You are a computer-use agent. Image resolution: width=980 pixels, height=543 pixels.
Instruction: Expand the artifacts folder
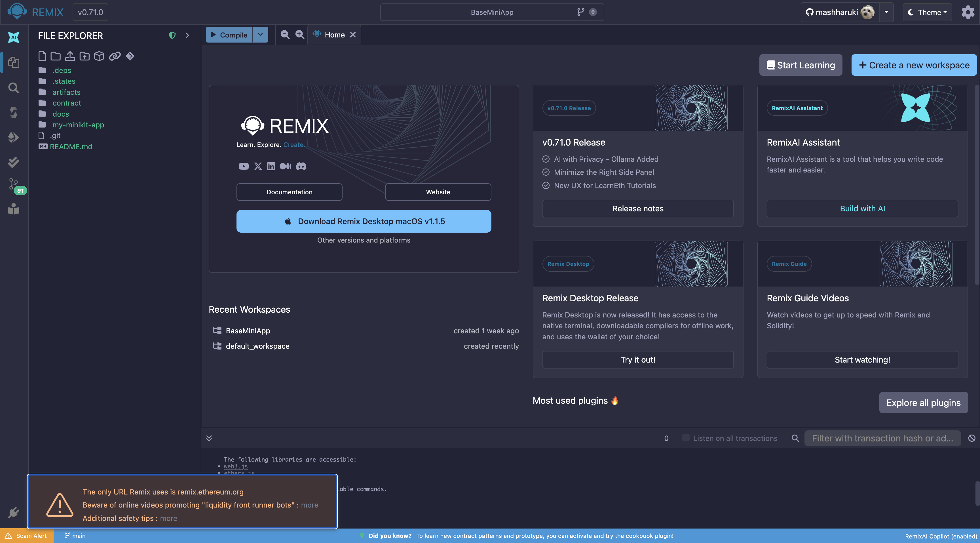(66, 92)
